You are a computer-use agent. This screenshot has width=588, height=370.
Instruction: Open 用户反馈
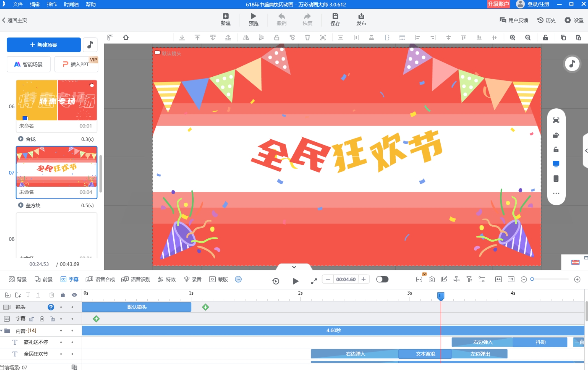pyautogui.click(x=514, y=20)
